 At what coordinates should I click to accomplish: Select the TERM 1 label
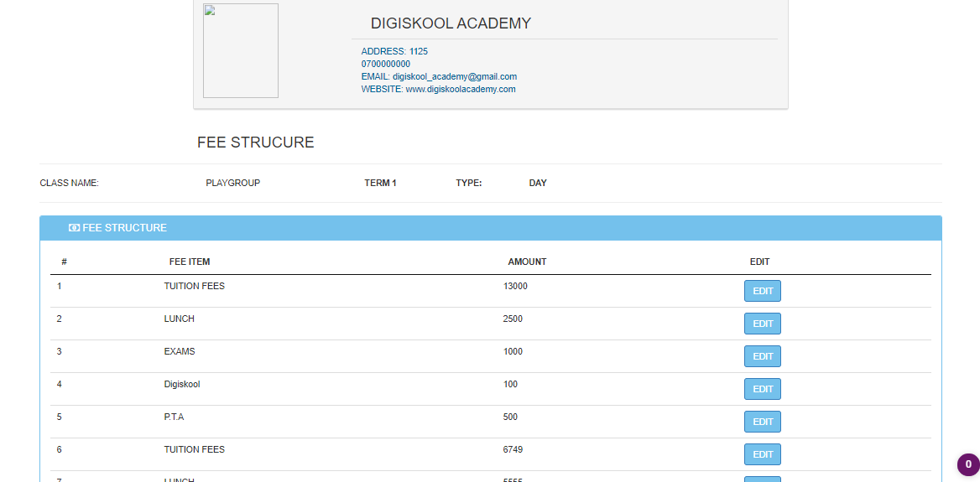pos(380,183)
